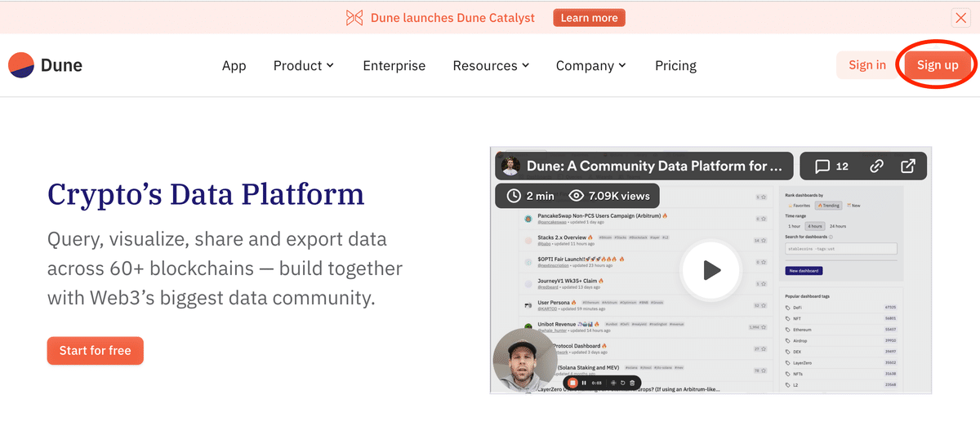The height and width of the screenshot is (430, 980).
Task: Click the Dune Catalyst icon in the banner
Action: [354, 17]
